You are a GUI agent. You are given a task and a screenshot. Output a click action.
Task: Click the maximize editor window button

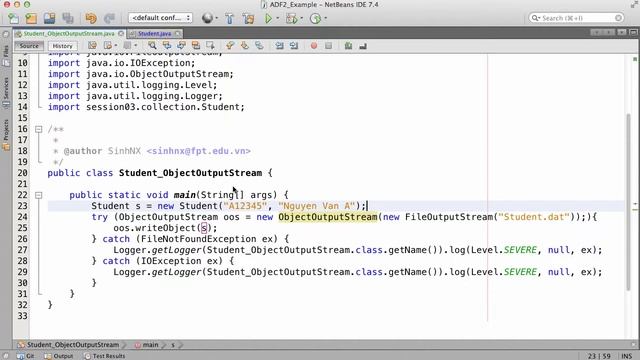[633, 32]
